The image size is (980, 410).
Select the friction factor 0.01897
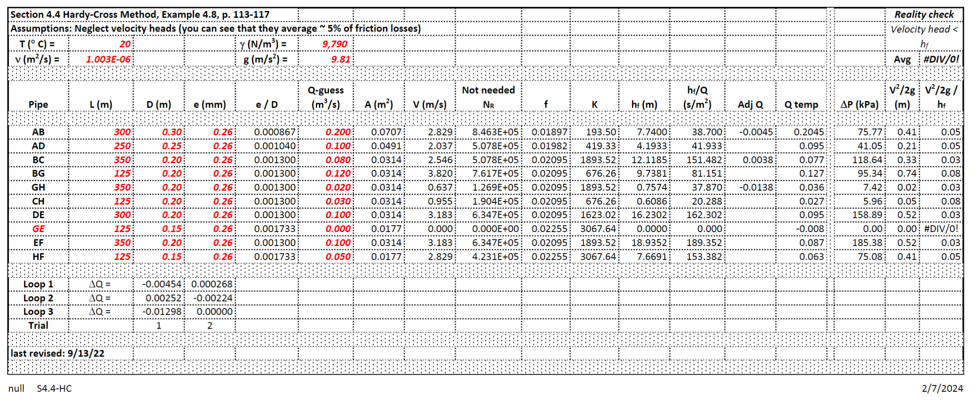click(x=549, y=132)
